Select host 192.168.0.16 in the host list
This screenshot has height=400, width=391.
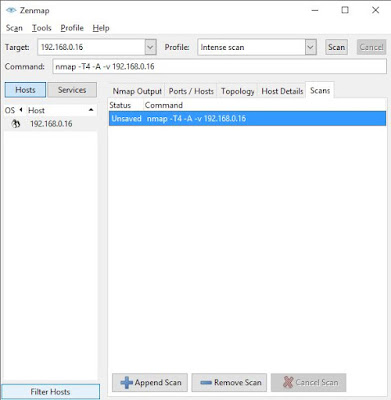[51, 124]
